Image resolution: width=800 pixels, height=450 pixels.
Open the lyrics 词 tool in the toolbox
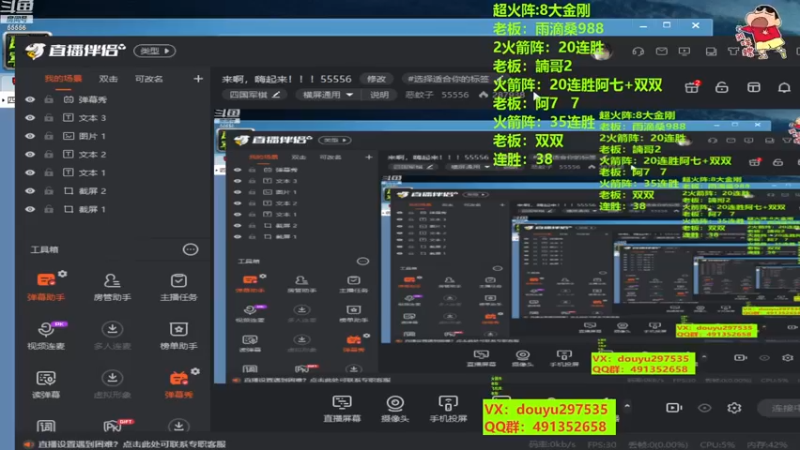46,426
